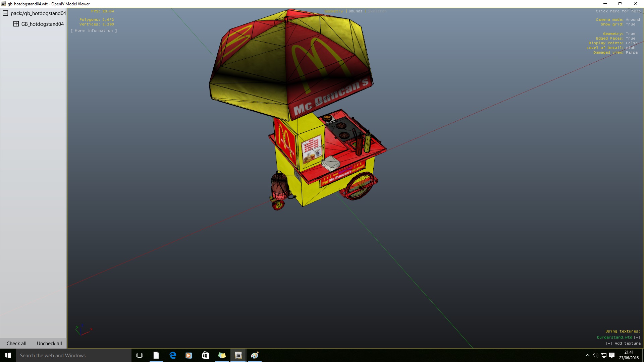Screen dimensions: 644x362
Task: Switch to the Skeleton view tab
Action: 377,11
